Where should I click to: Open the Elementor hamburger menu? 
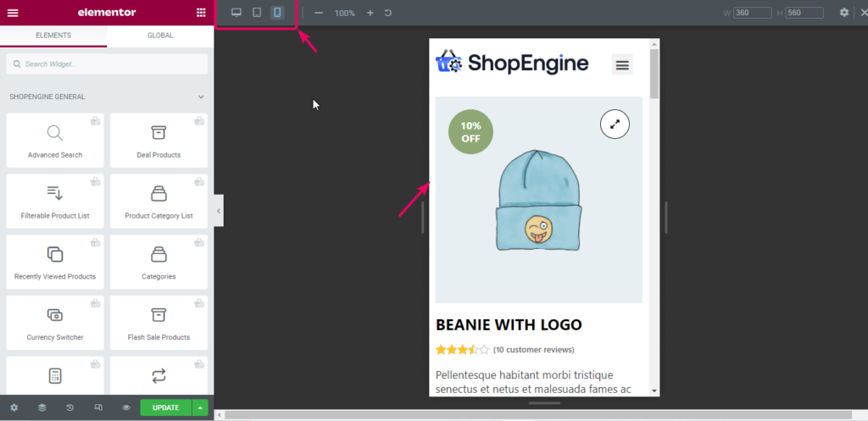pyautogui.click(x=12, y=13)
